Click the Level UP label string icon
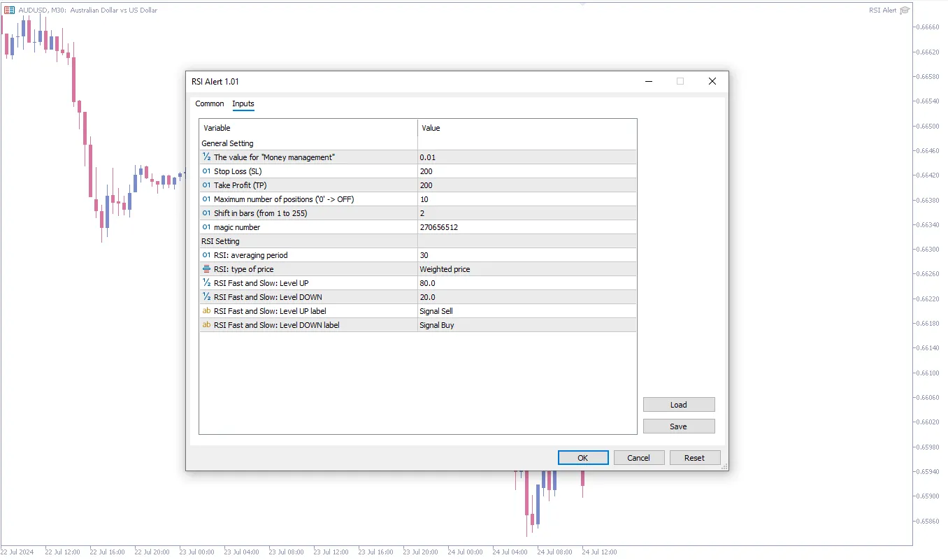 206,311
